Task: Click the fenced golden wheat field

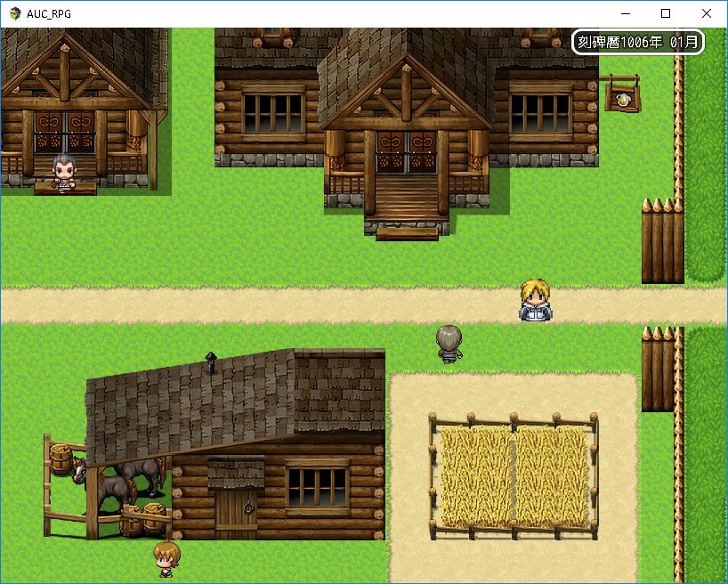Action: [514, 476]
